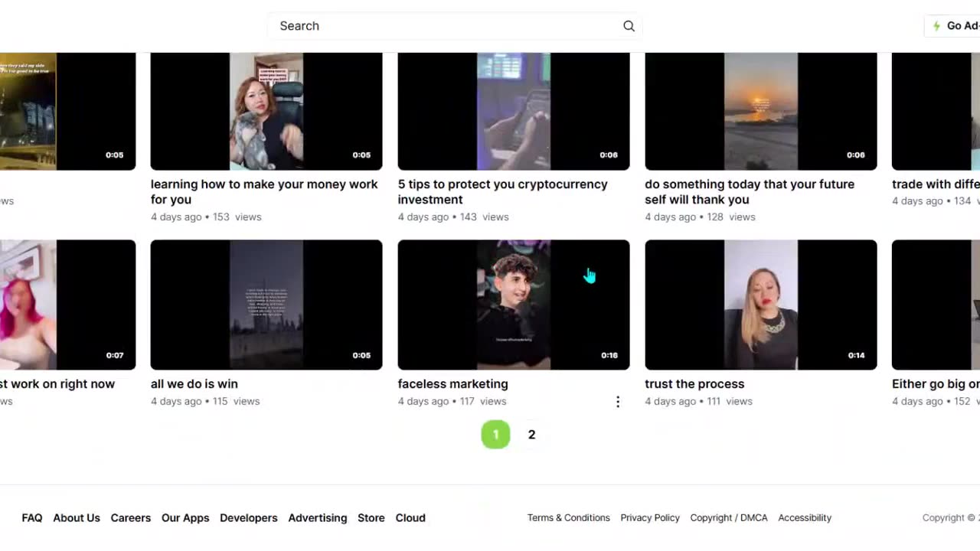Go to pagination page 2
The width and height of the screenshot is (980, 551).
tap(531, 435)
